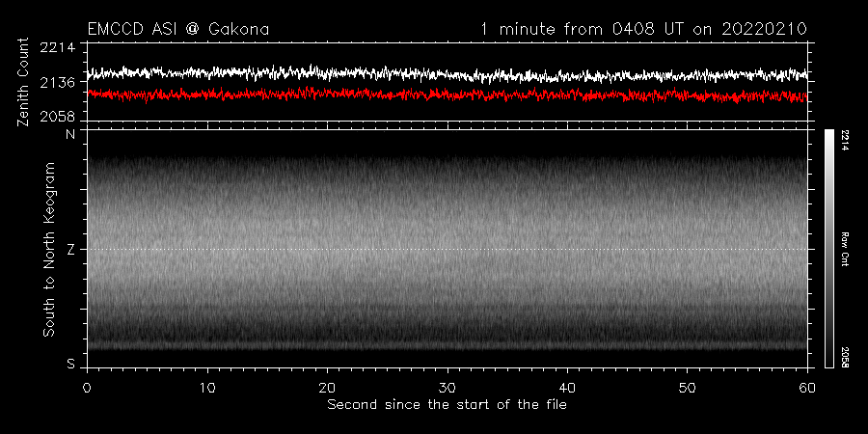Viewport: 868px width, 434px height.
Task: Click the 60 second tick label
Action: coord(807,388)
